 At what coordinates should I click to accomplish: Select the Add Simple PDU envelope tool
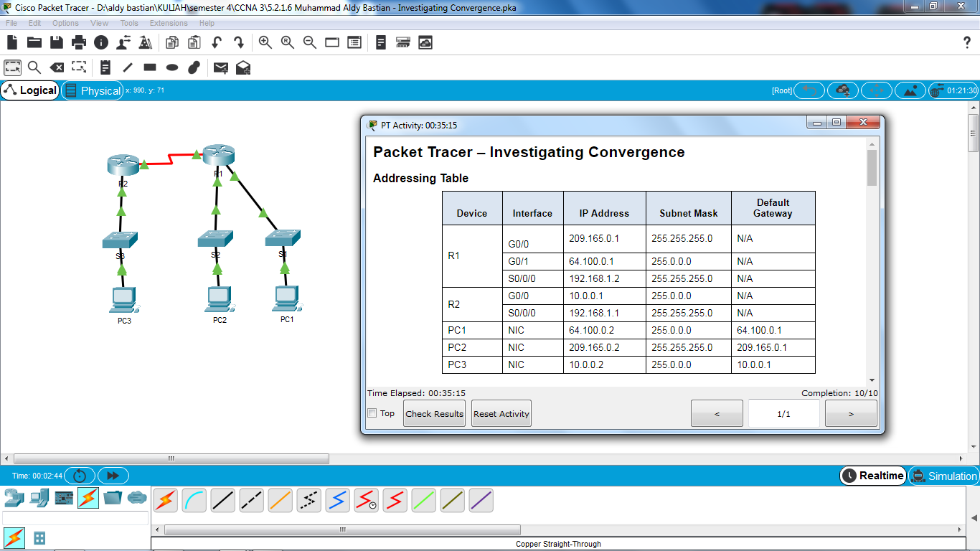[x=220, y=67]
